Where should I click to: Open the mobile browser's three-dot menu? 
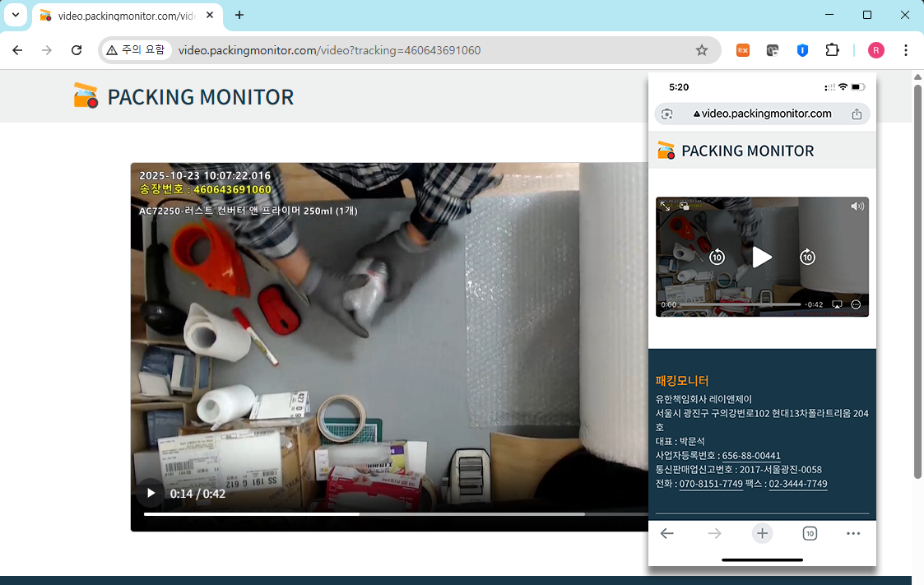click(x=853, y=534)
